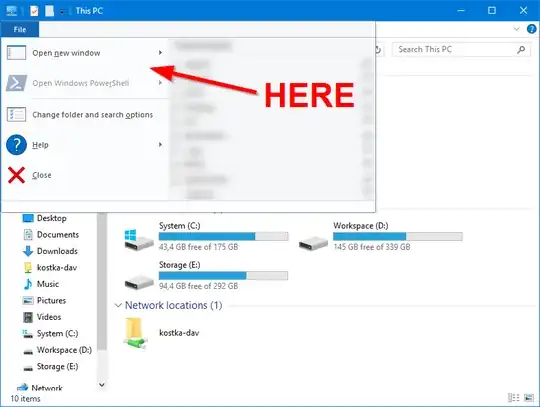Screen dimensions: 540x407
Task: Click the Desktop icon in navigation pane
Action: pyautogui.click(x=28, y=218)
